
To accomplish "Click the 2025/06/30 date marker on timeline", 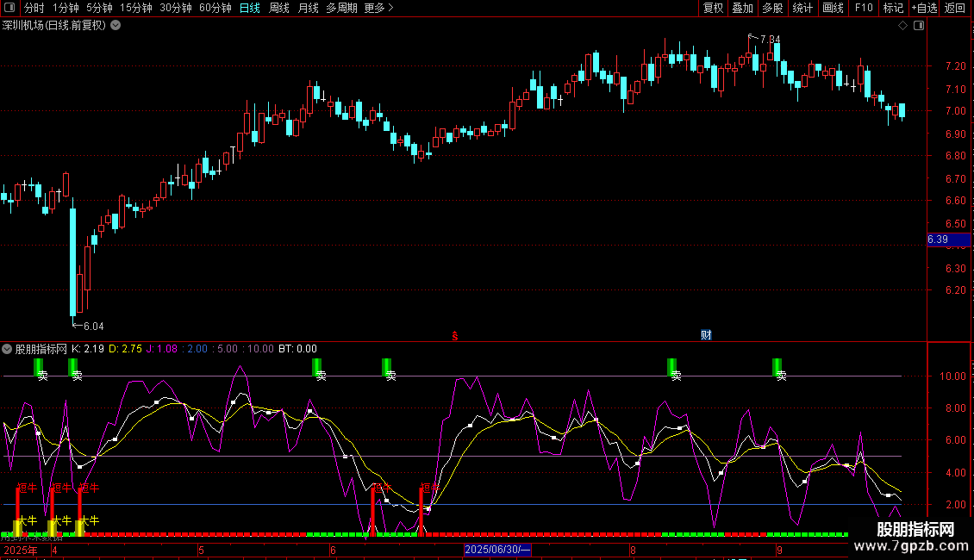I will pos(498,550).
